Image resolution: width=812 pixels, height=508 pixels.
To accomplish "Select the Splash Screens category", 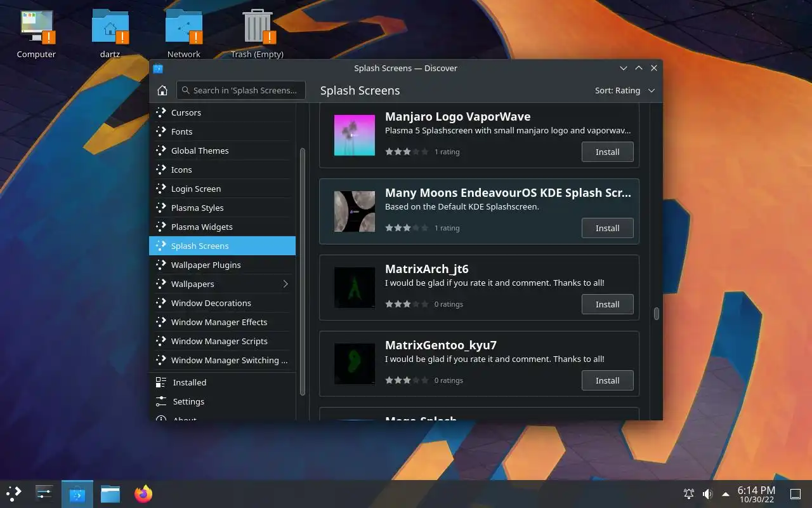I will pos(222,246).
